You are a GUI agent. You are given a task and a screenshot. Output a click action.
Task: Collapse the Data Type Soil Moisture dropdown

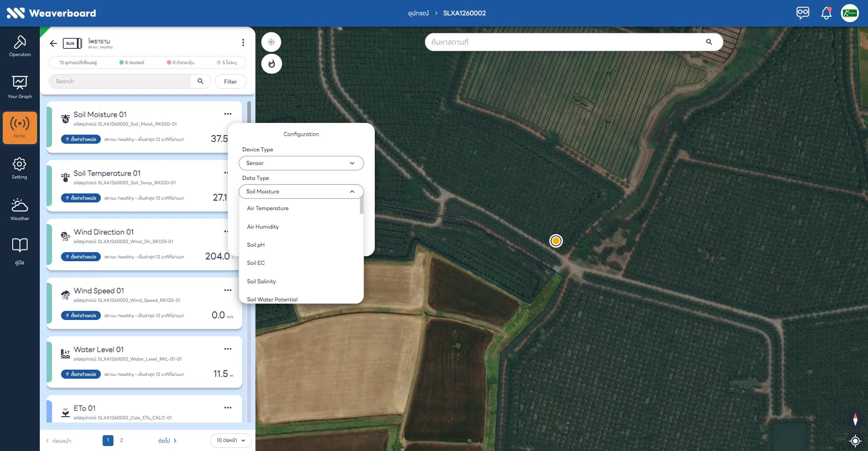click(301, 192)
